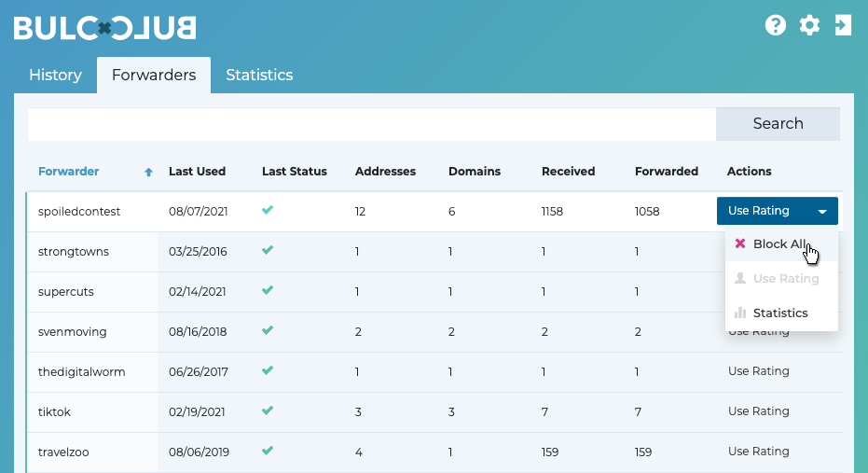The width and height of the screenshot is (868, 473).
Task: Open the help question mark icon
Action: [x=775, y=25]
